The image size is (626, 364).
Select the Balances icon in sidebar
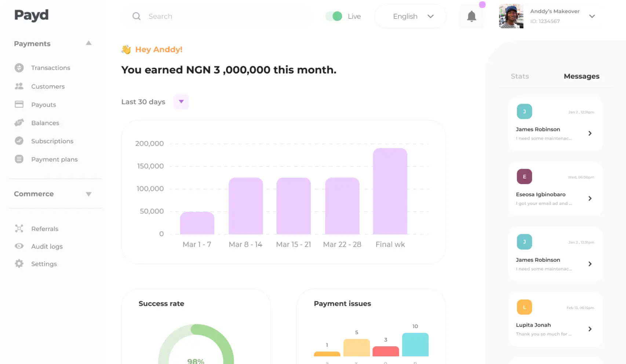(19, 123)
